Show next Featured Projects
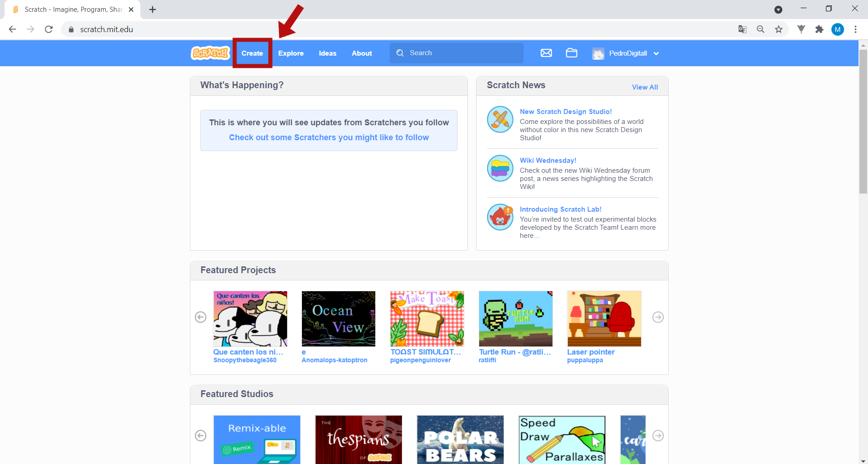This screenshot has height=464, width=868. [x=658, y=317]
